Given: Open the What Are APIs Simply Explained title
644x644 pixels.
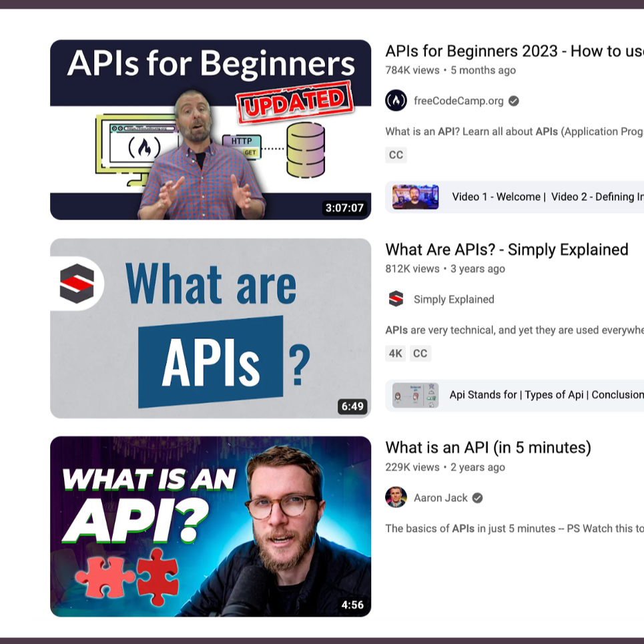Looking at the screenshot, I should click(506, 250).
